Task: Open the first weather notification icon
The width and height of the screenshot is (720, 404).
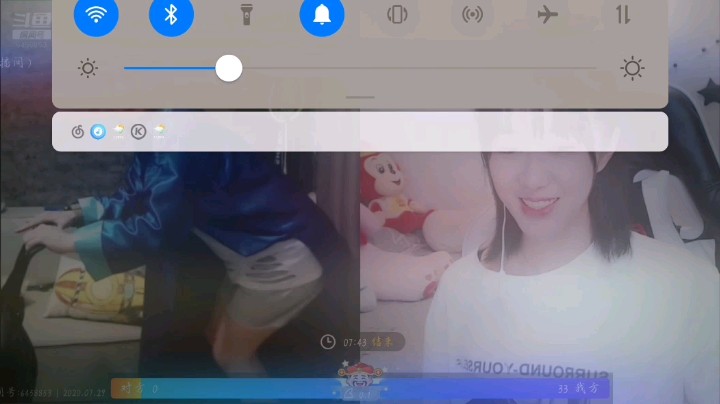Action: coord(118,131)
